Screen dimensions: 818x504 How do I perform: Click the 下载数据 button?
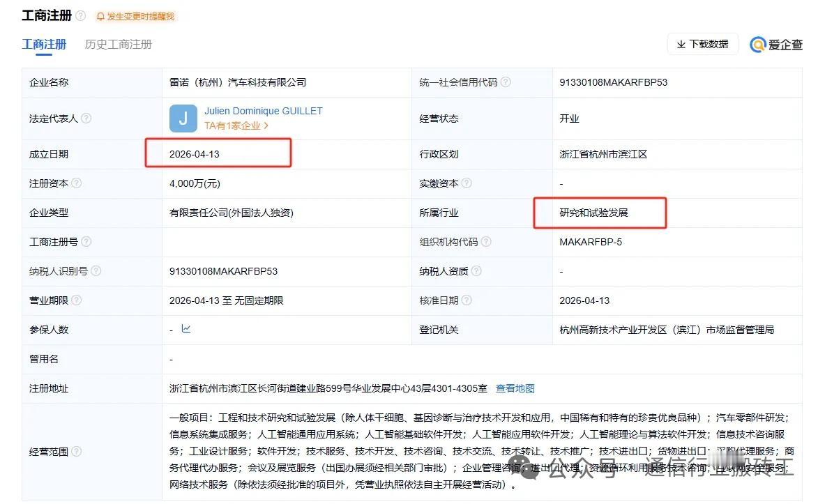tap(702, 44)
